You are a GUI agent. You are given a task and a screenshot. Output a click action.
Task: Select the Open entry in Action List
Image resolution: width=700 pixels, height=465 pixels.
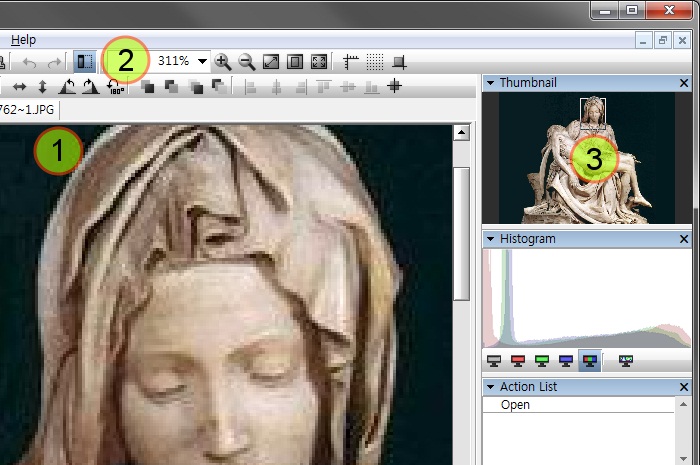coord(515,405)
